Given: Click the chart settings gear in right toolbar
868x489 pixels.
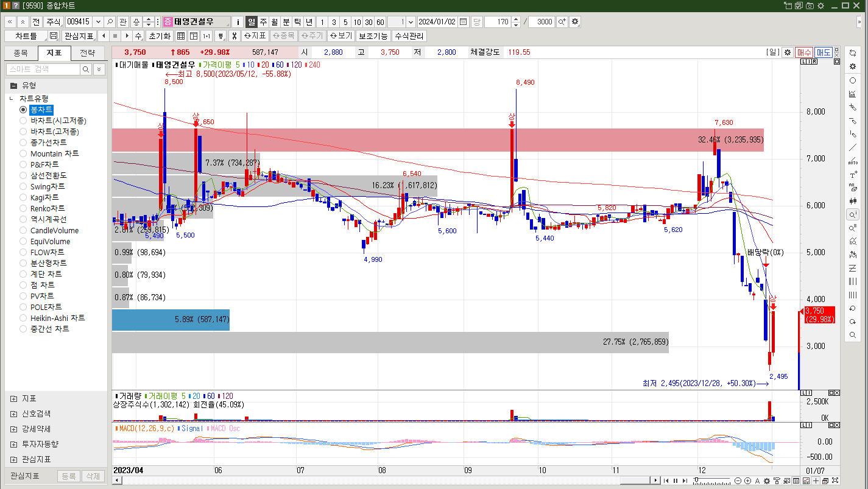Looking at the screenshot, I should pos(853,66).
